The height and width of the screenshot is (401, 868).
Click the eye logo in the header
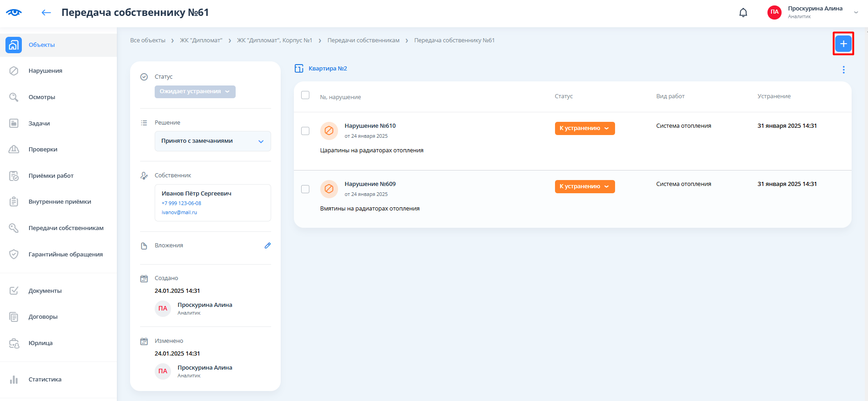[14, 13]
